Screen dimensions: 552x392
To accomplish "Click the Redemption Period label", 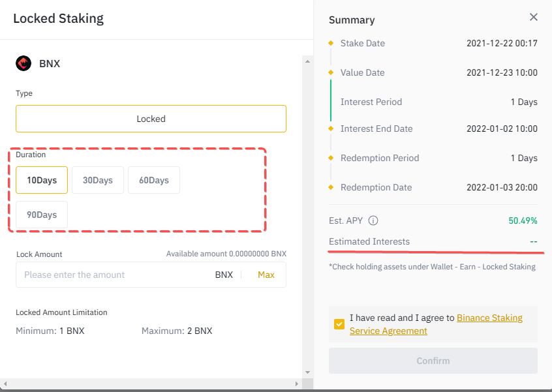I will [380, 158].
